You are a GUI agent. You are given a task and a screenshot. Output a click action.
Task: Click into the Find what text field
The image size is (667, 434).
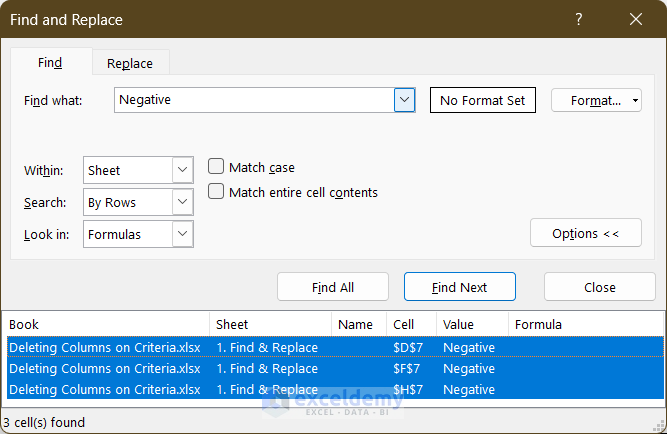pos(254,100)
